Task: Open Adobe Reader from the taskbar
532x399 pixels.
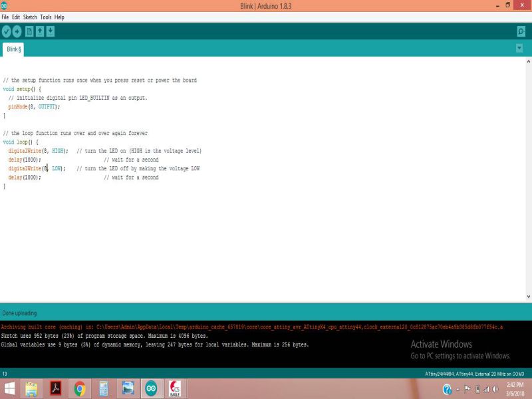Action: coord(56,388)
